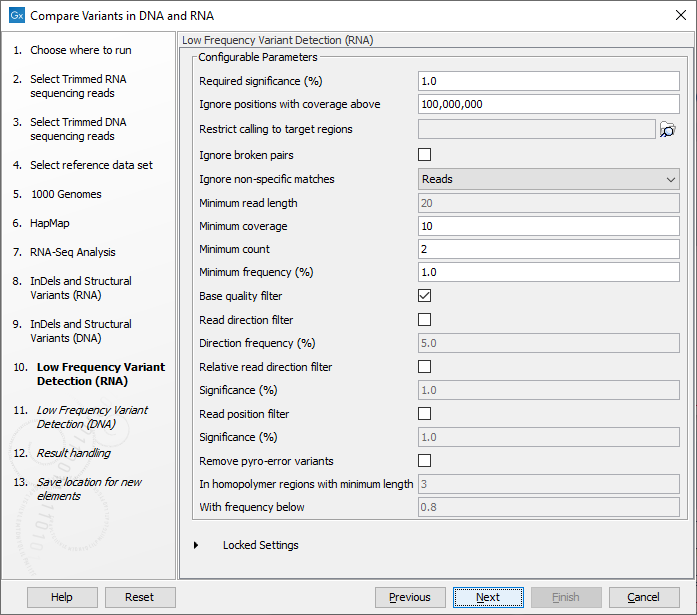Toggle the Read direction filter checkbox

(x=424, y=320)
